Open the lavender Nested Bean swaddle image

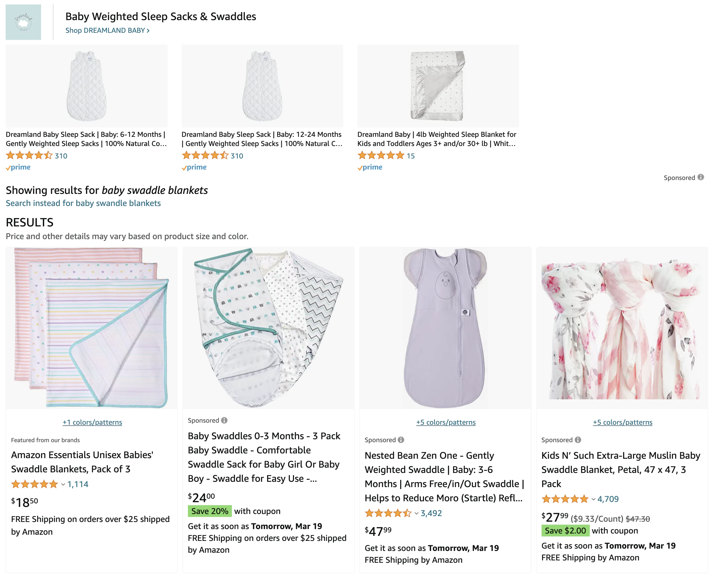click(x=446, y=328)
